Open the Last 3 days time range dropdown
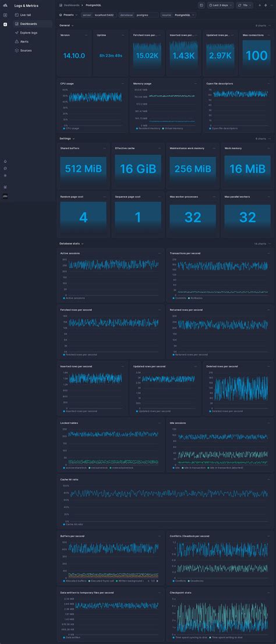The height and width of the screenshot is (644, 276). coord(221,5)
